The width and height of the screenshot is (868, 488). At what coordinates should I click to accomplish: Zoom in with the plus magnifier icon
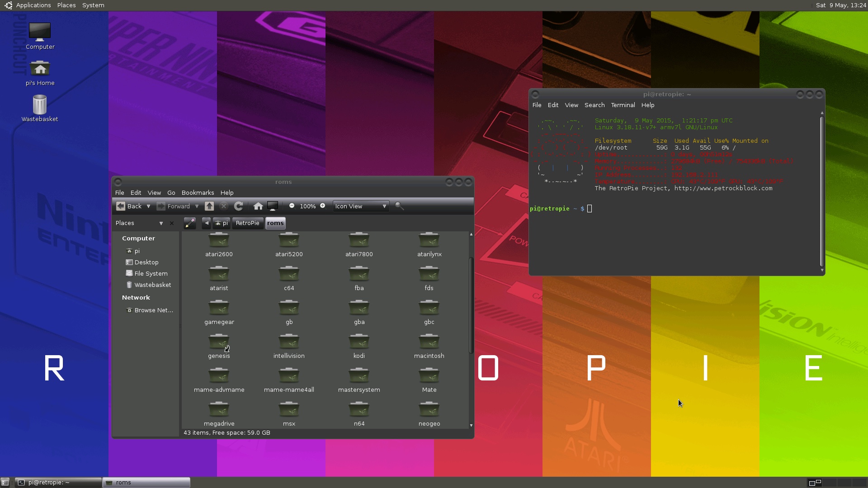[x=323, y=206]
